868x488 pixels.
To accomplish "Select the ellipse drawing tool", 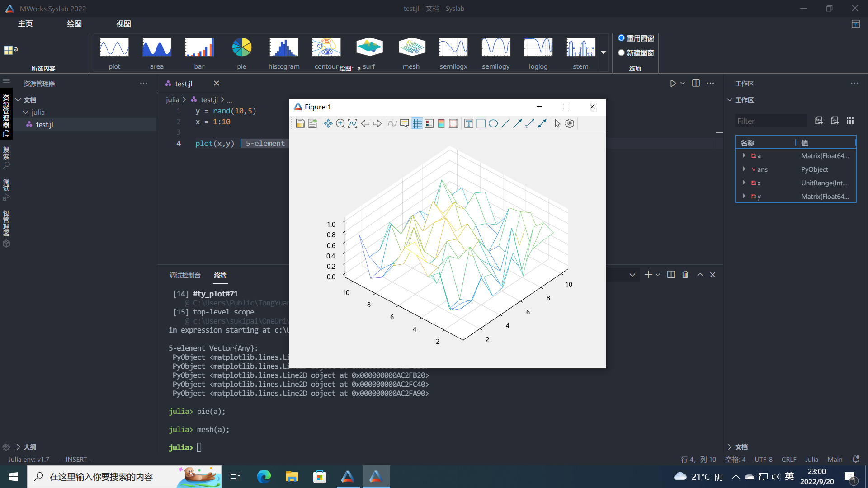I will click(493, 123).
